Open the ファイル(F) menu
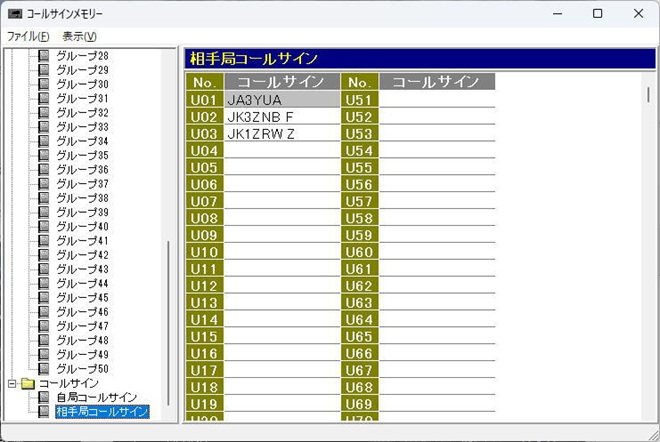This screenshot has width=660, height=442. (27, 36)
